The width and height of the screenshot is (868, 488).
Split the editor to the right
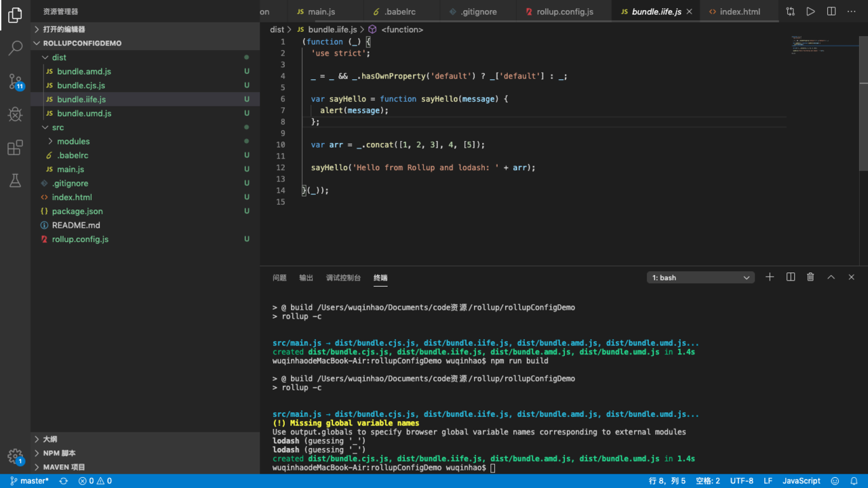(831, 12)
